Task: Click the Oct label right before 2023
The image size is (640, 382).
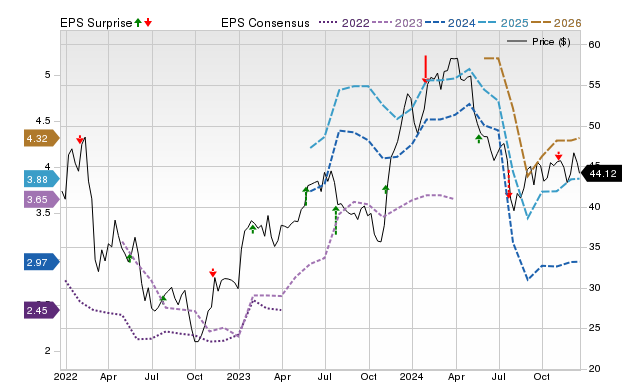Action: 195,376
